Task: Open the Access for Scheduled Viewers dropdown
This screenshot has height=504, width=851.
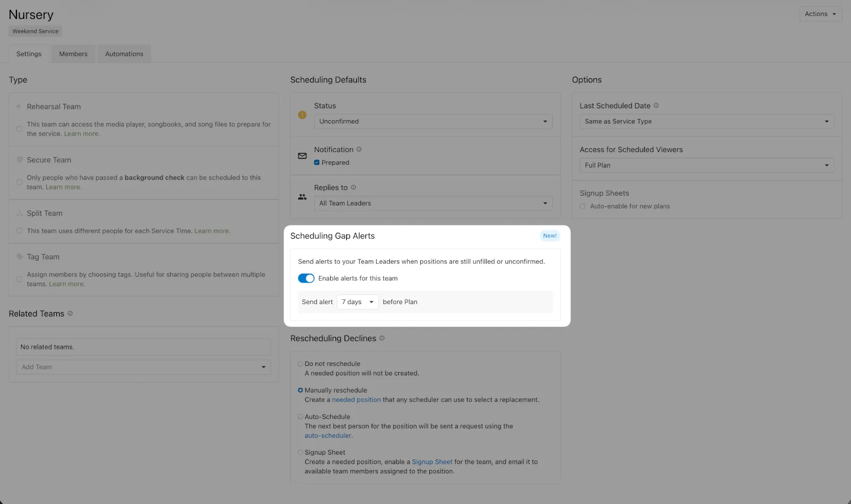Action: (706, 165)
